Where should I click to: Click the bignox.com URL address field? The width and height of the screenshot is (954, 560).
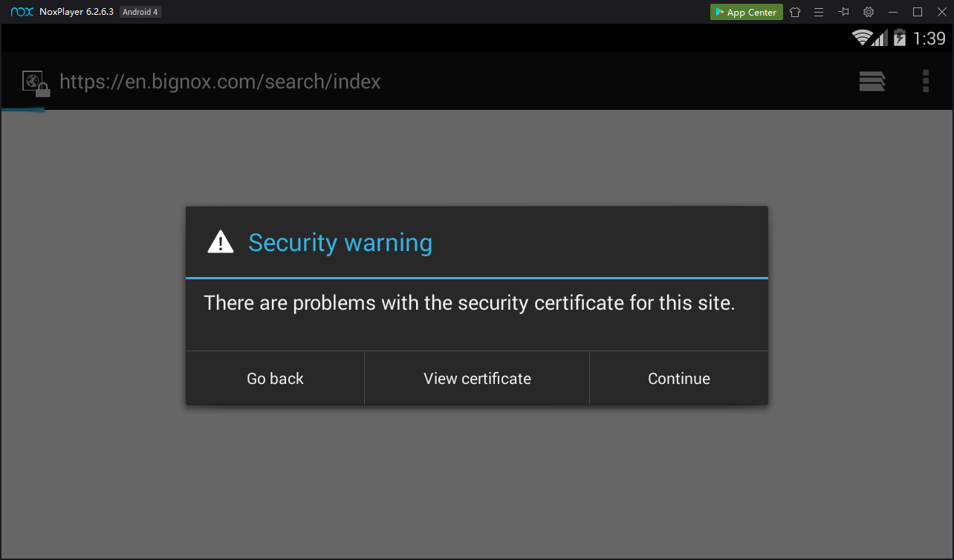tap(220, 82)
